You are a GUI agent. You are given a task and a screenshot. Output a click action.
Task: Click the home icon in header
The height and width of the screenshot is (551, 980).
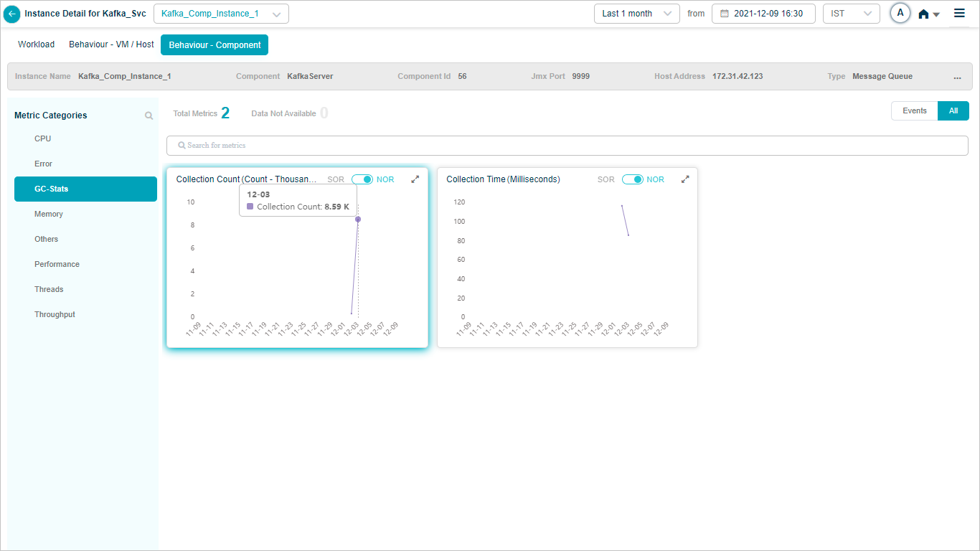coord(924,14)
